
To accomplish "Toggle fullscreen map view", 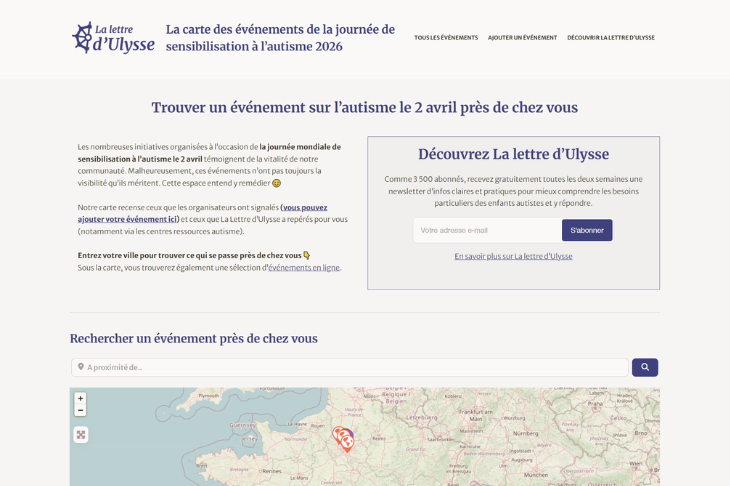I will click(x=81, y=434).
